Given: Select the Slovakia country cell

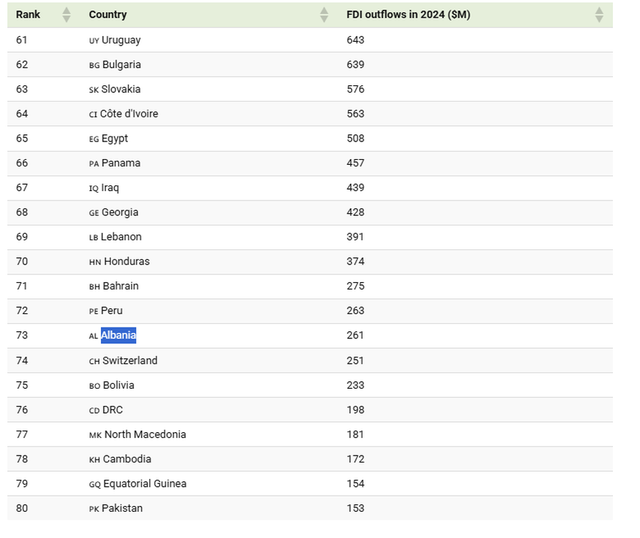Looking at the screenshot, I should [x=115, y=89].
